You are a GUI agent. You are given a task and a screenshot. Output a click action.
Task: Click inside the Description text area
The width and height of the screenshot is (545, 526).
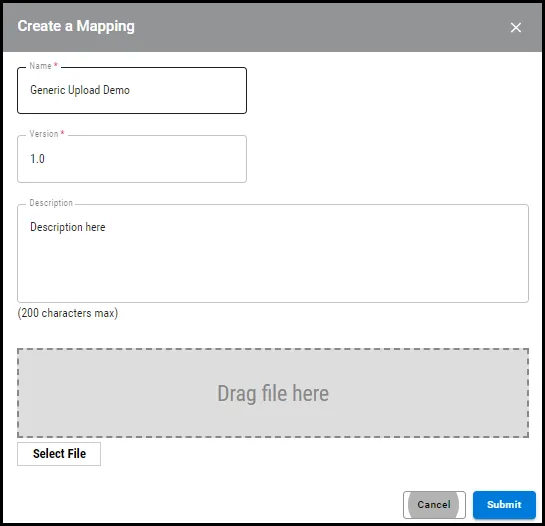coord(273,253)
